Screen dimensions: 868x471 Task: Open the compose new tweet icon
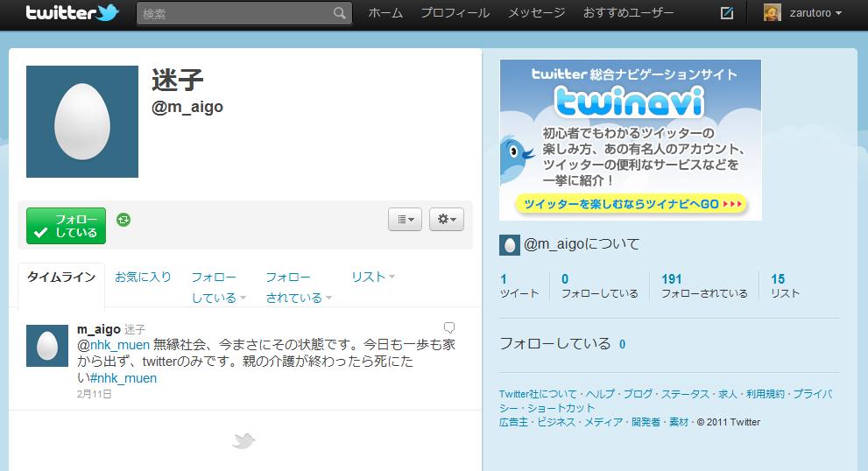click(727, 13)
